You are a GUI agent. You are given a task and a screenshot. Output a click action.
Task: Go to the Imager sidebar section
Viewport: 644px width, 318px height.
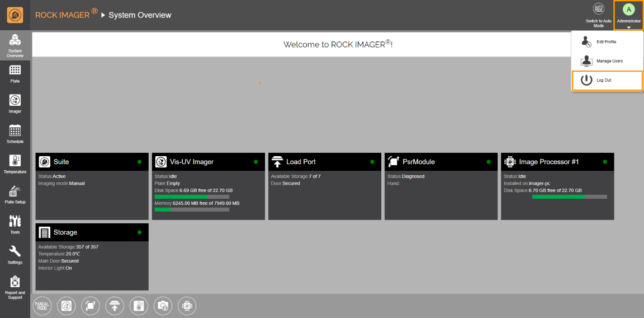15,103
